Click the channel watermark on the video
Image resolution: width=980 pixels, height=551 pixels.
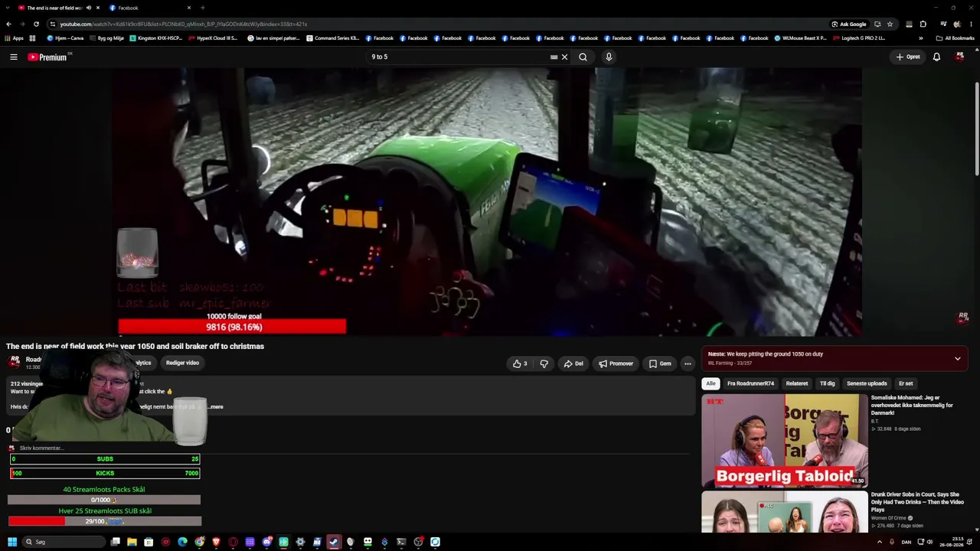click(963, 317)
